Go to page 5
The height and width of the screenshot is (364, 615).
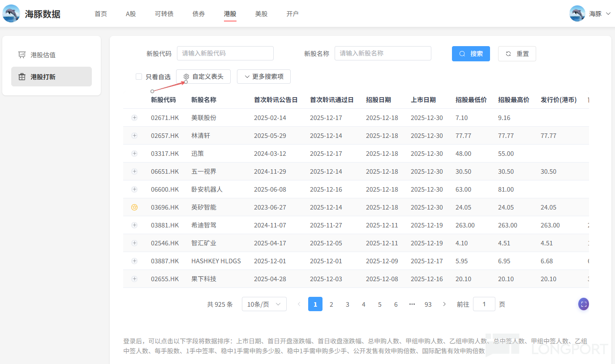point(380,304)
